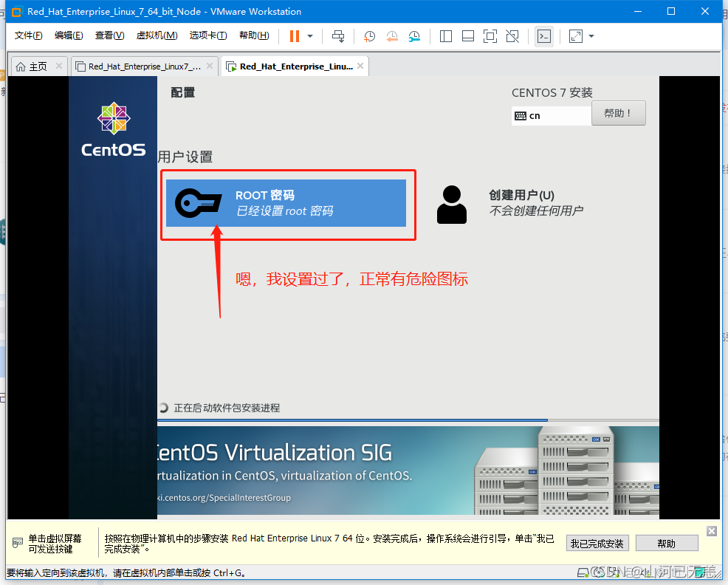Select the active Red_Hat_Enterprise_Linu... tab

tap(296, 66)
